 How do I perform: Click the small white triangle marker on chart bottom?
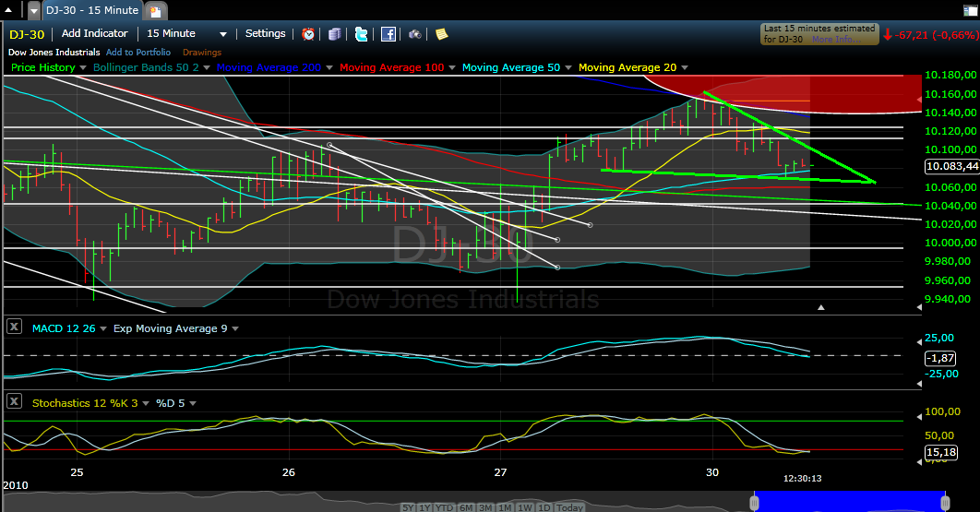[x=820, y=307]
